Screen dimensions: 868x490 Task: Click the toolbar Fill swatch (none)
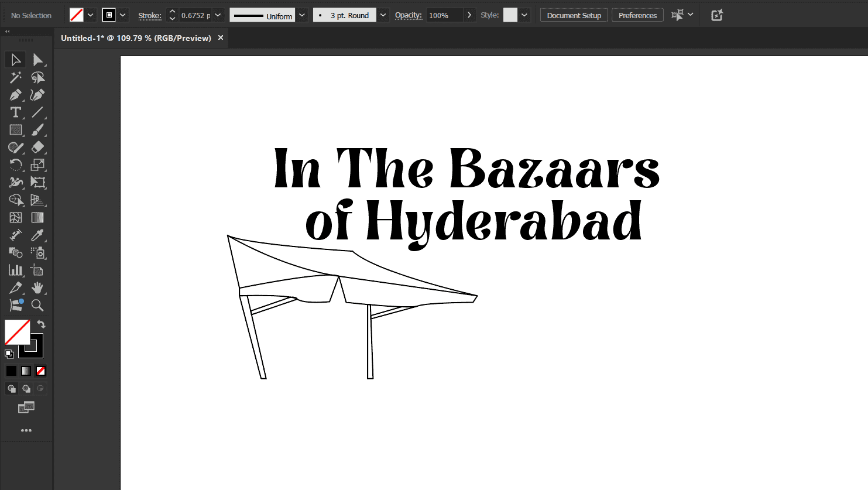pos(18,332)
